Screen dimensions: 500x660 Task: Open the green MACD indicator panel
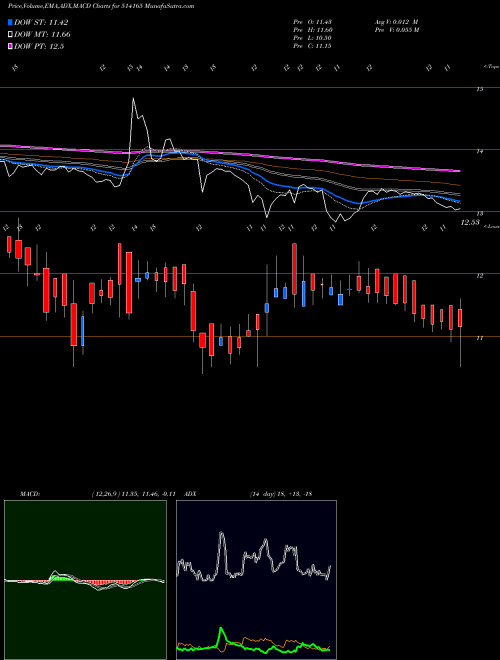click(85, 580)
